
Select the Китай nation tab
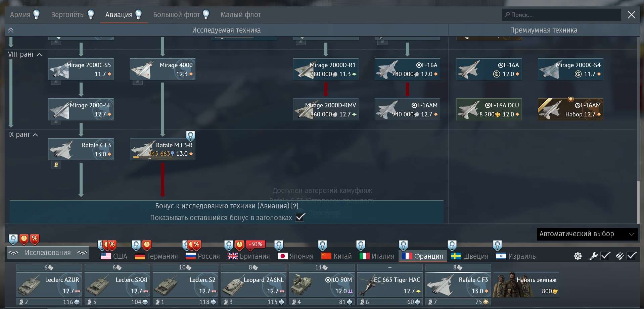336,256
